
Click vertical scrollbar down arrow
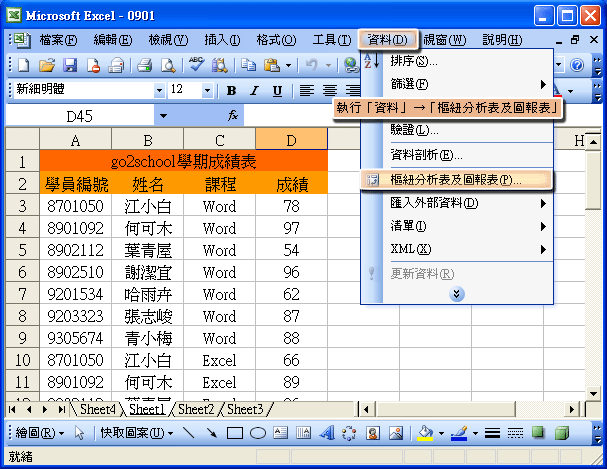point(593,394)
